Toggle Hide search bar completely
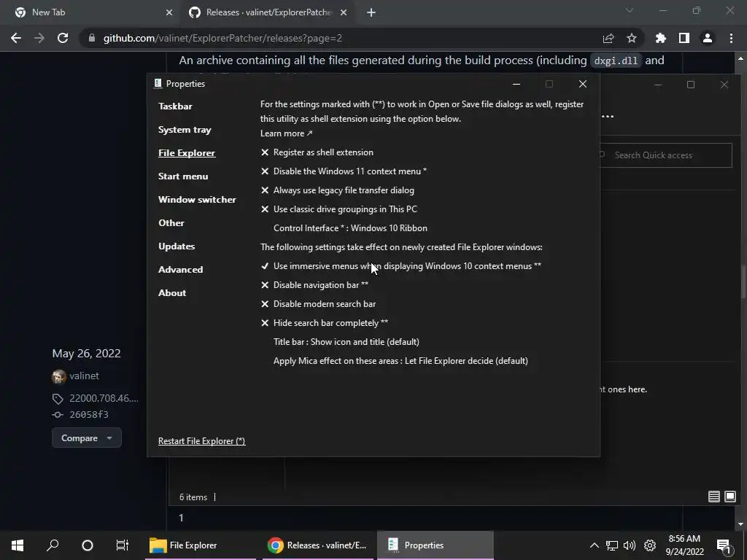Screen dimensions: 747x560 (325, 323)
